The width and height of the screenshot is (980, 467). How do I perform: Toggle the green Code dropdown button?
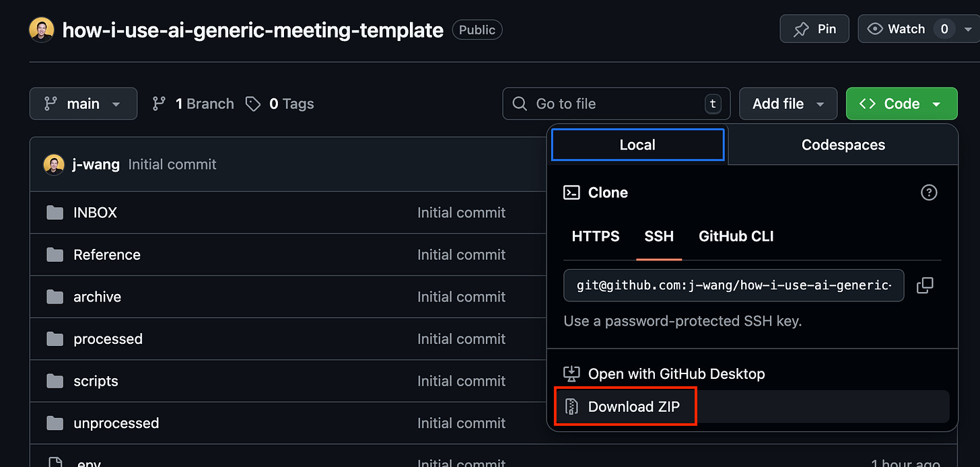pos(901,104)
